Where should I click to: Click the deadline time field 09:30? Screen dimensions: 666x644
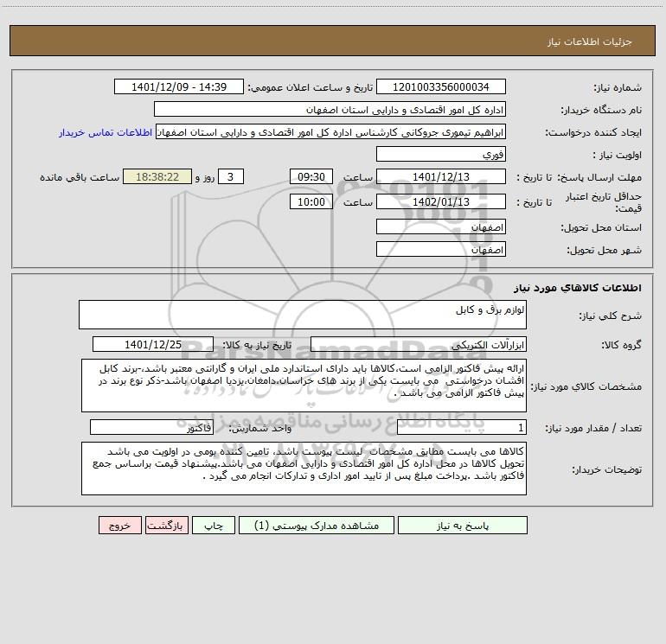point(311,176)
